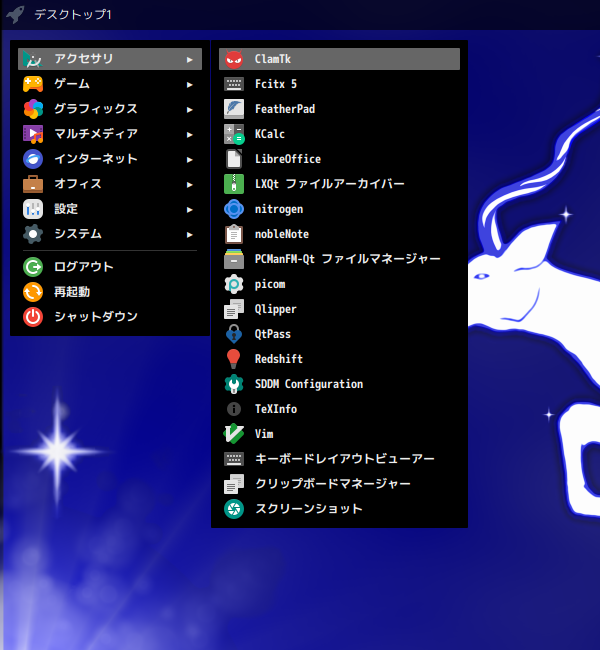
Task: Expand the マルチメディア submenu arrow
Action: [x=189, y=134]
